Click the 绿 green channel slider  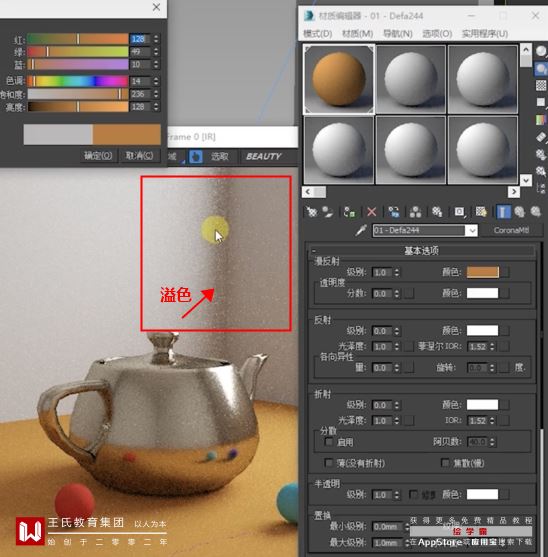(x=78, y=52)
